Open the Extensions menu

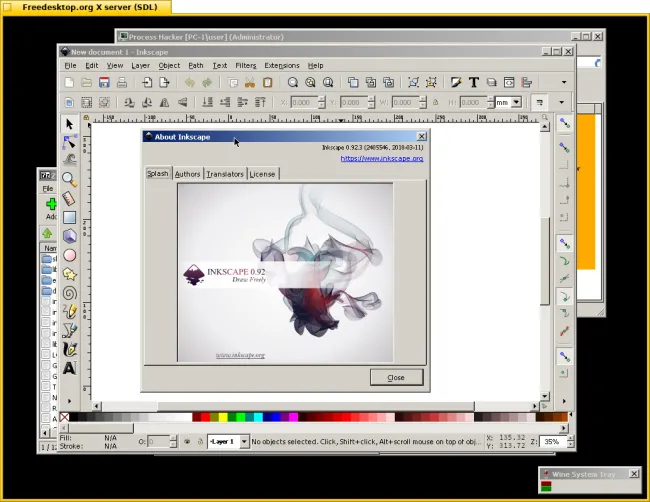[281, 65]
